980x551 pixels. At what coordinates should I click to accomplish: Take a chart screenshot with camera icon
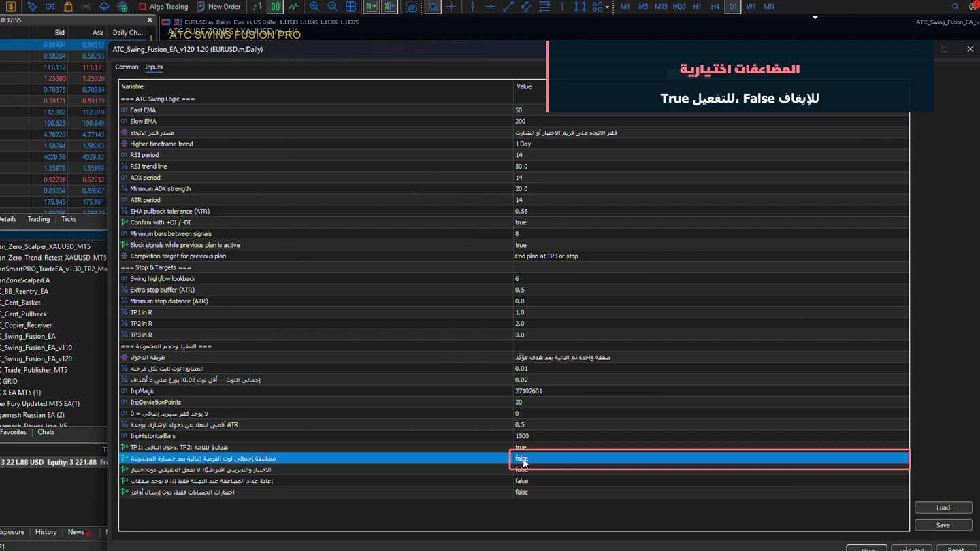412,7
